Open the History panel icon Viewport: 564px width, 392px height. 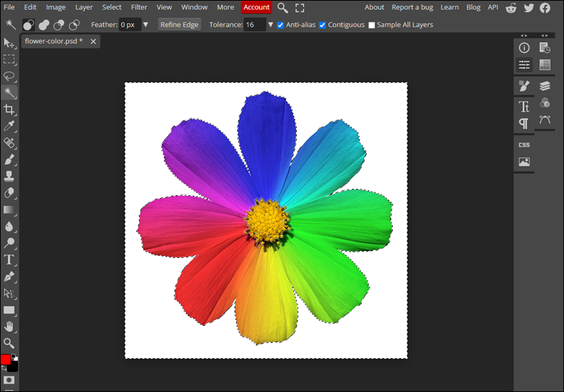pyautogui.click(x=544, y=47)
